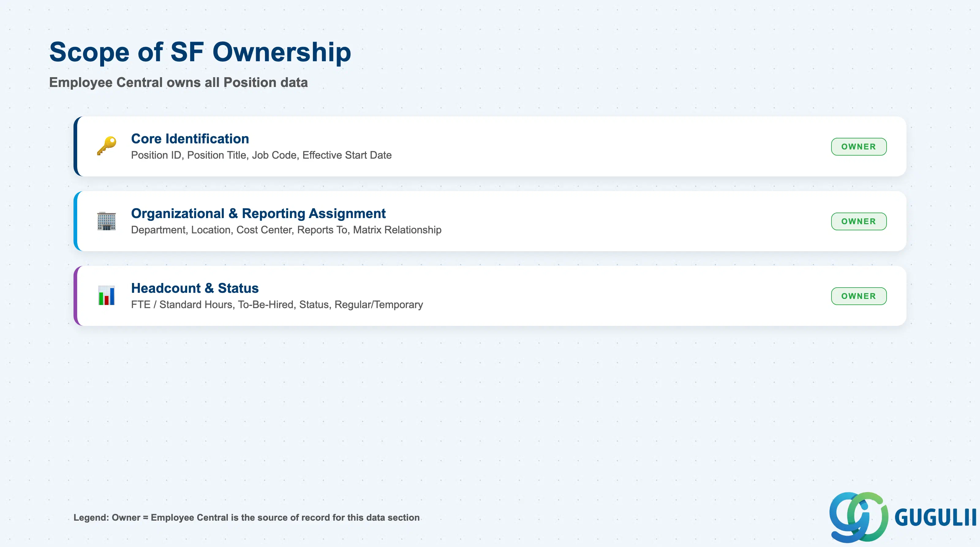Image resolution: width=980 pixels, height=547 pixels.
Task: Click the OWNER badge on the Organizational & Reporting card
Action: (859, 221)
